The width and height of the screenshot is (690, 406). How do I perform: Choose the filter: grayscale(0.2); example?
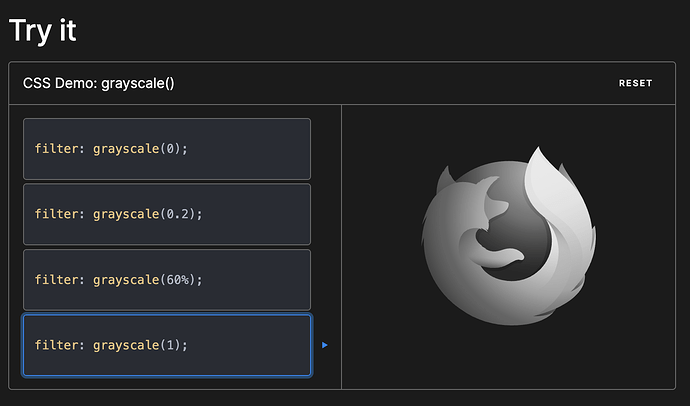point(167,214)
